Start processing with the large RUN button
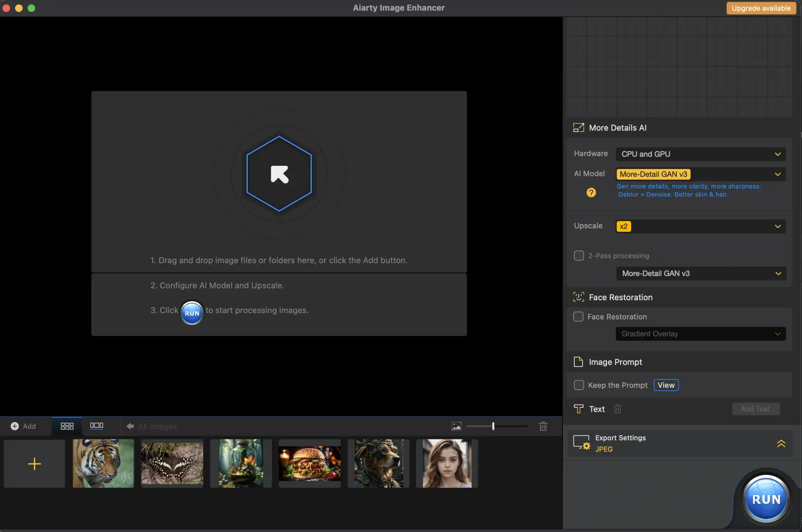This screenshot has height=532, width=802. pos(766,499)
